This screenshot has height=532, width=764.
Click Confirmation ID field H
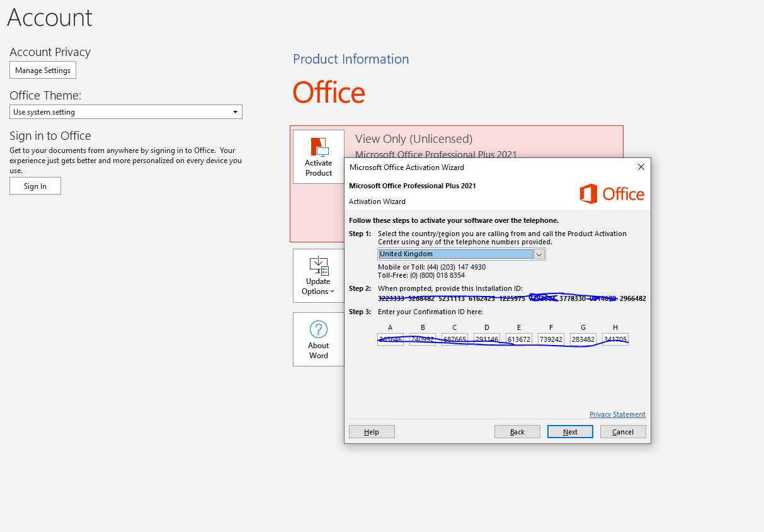click(x=615, y=339)
